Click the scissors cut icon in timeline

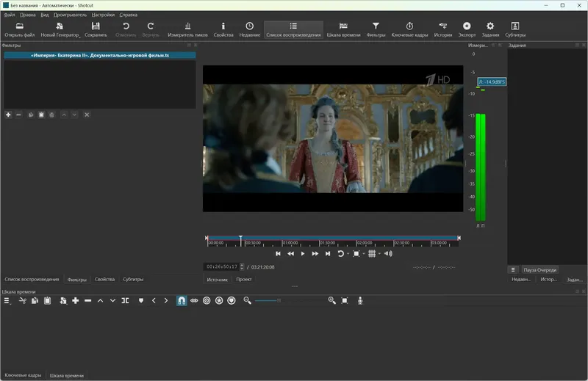tap(23, 300)
